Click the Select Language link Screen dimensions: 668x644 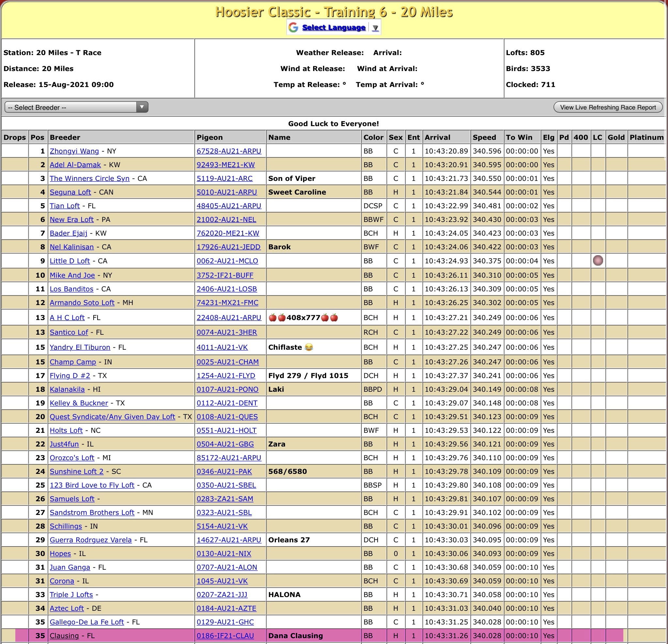click(x=334, y=28)
